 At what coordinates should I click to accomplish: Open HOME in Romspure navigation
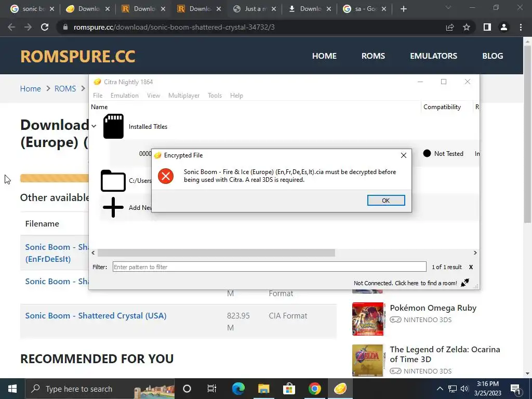point(324,56)
